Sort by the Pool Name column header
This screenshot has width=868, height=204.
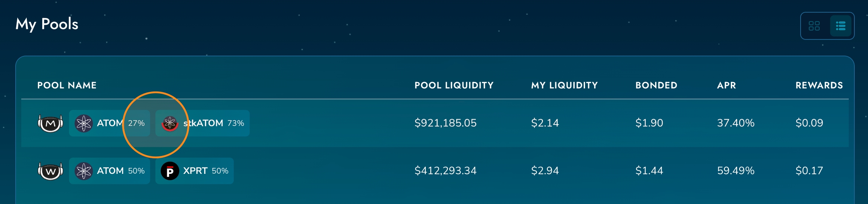coord(67,85)
